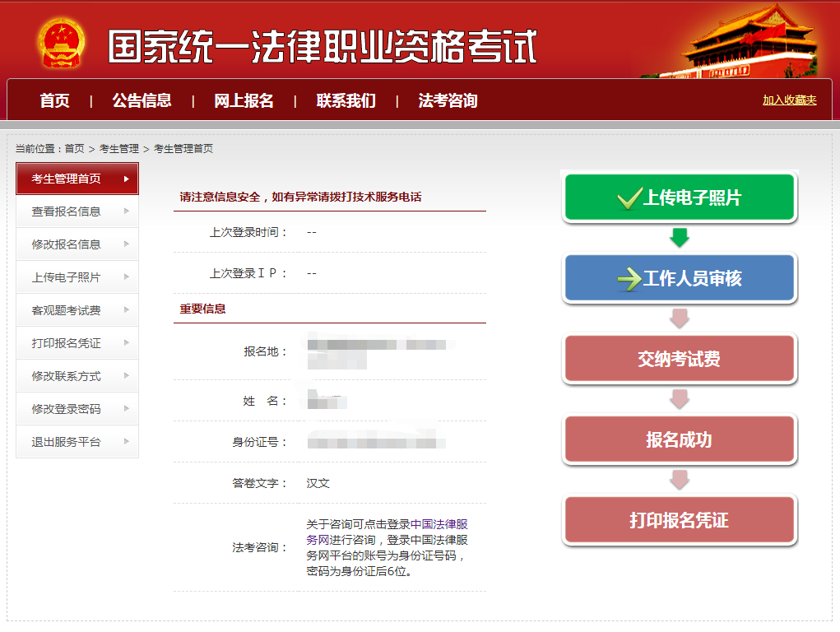Select 修改报名信息 in the sidebar
Image resolution: width=840 pixels, height=632 pixels.
coord(67,244)
